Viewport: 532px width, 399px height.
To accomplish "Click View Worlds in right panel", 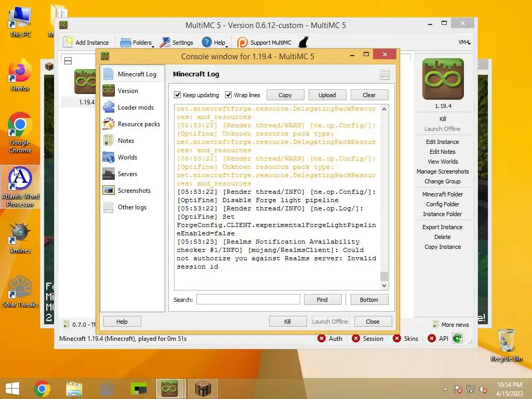I will tap(443, 162).
